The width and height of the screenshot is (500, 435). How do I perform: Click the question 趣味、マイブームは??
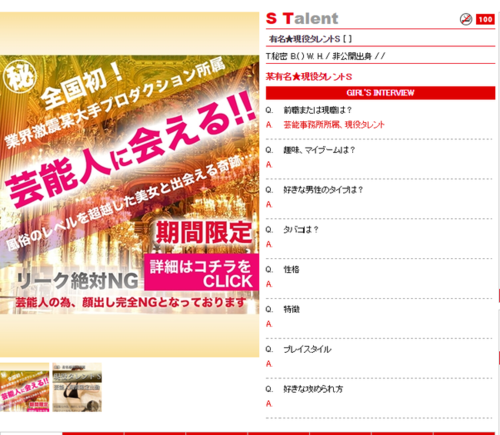tap(319, 150)
